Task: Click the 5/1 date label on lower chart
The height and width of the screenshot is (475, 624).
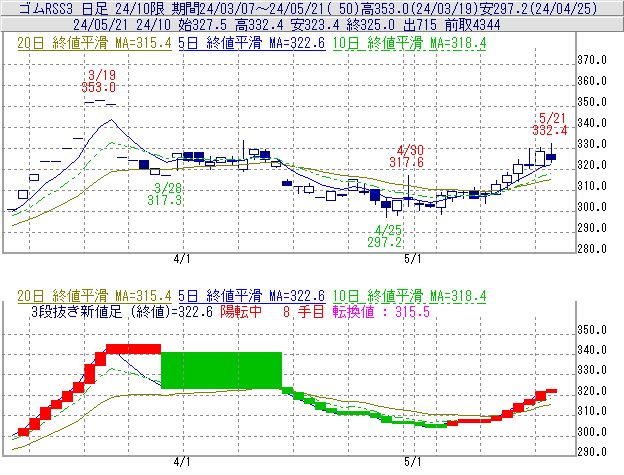Action: point(412,462)
